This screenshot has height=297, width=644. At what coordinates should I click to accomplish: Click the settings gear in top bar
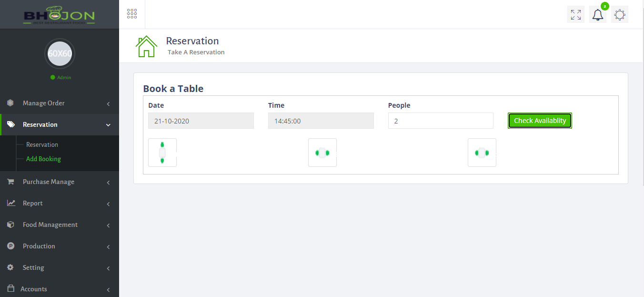(620, 15)
